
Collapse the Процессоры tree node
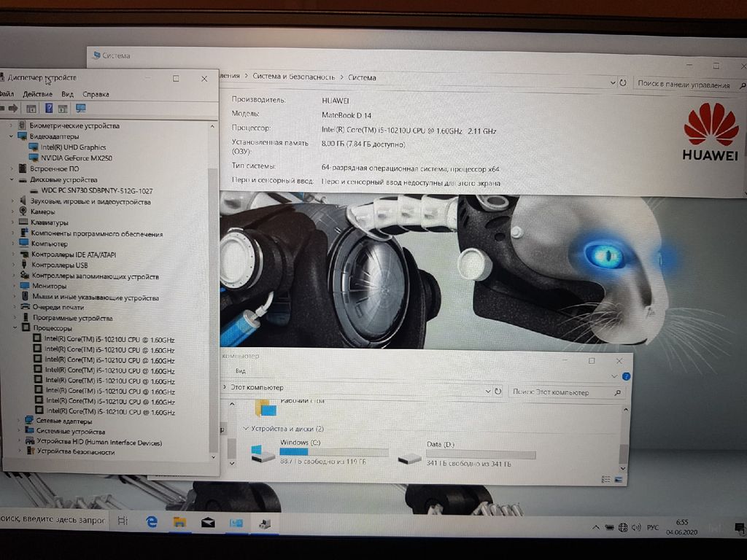15,327
